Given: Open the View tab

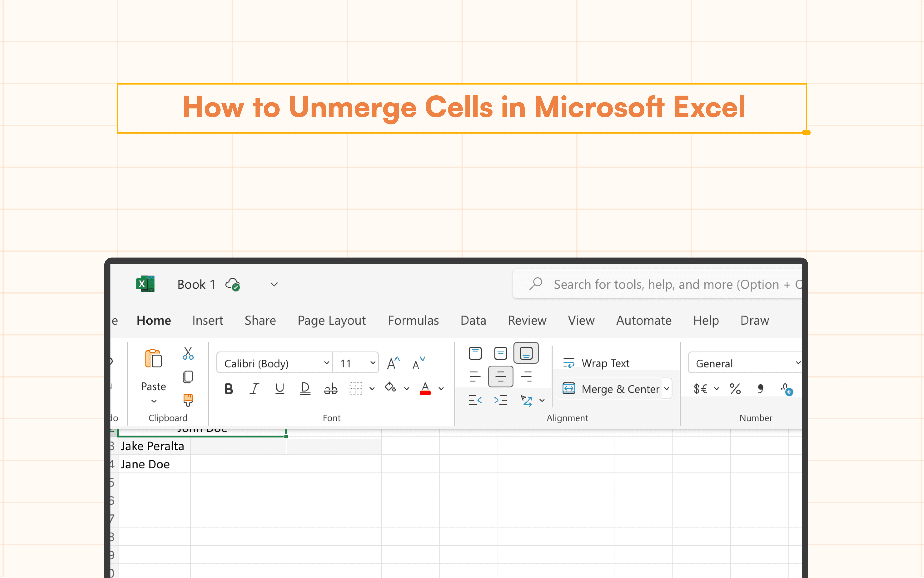Looking at the screenshot, I should [x=581, y=320].
